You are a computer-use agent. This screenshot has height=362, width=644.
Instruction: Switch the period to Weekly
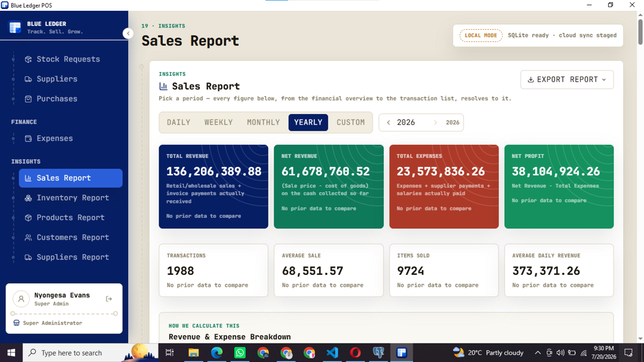(218, 122)
